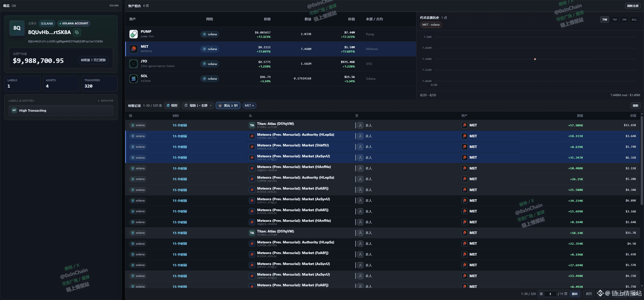644x300 pixels.
Task: Click the Meteora icon in the +18.111K row
Action: [252, 136]
